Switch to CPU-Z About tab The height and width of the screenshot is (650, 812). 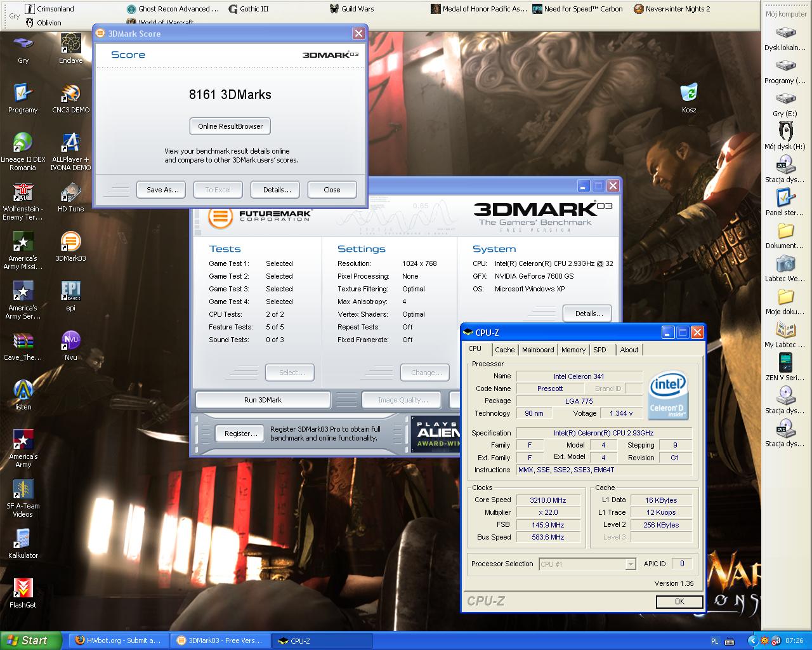[x=629, y=350]
